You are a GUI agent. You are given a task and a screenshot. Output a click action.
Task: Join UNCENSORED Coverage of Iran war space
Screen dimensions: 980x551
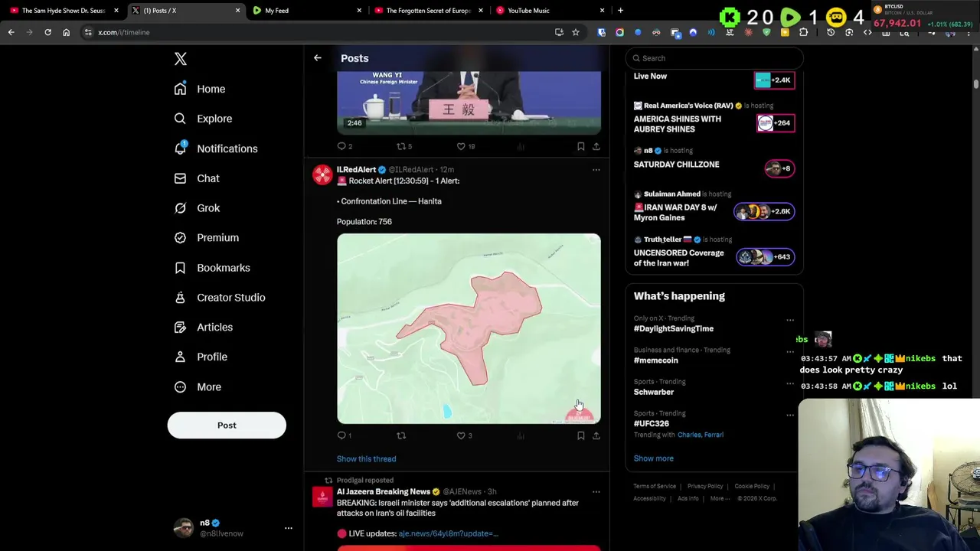pyautogui.click(x=714, y=253)
